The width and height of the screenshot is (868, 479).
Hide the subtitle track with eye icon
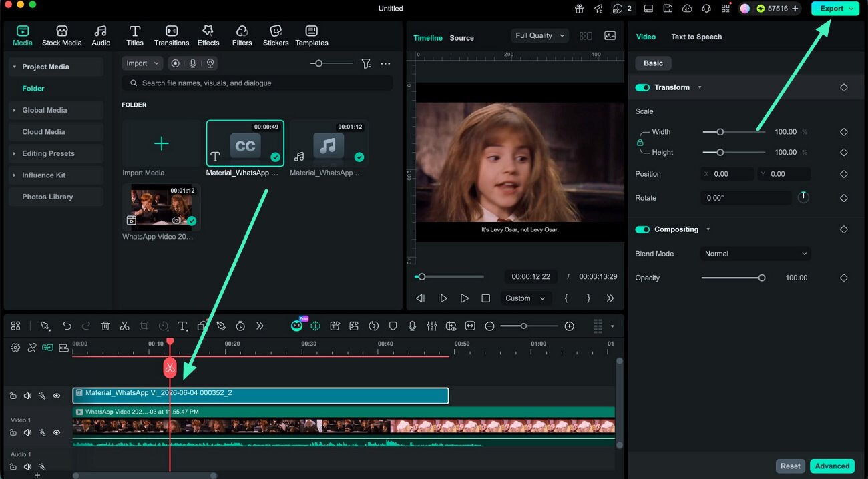(x=57, y=396)
